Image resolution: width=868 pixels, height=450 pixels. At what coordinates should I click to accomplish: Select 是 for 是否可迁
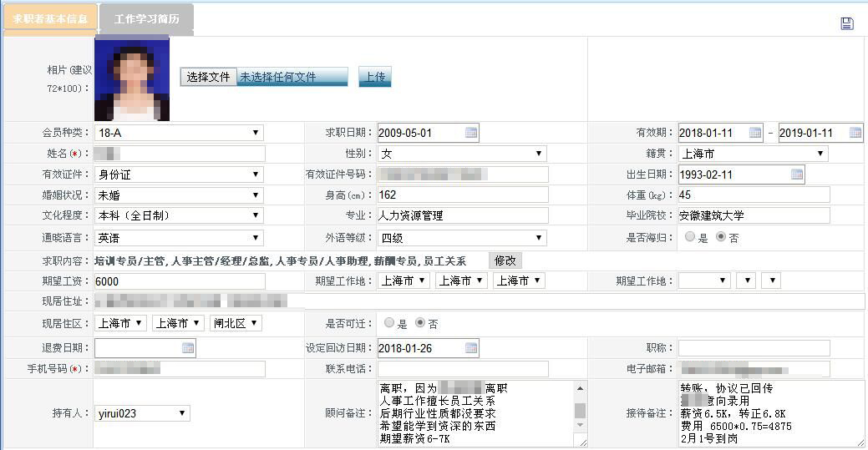point(389,322)
